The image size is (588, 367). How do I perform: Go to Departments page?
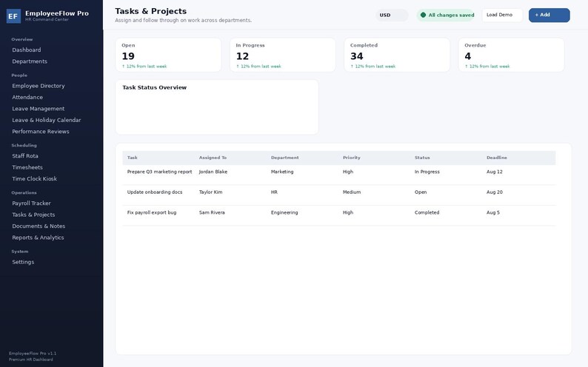click(x=30, y=61)
